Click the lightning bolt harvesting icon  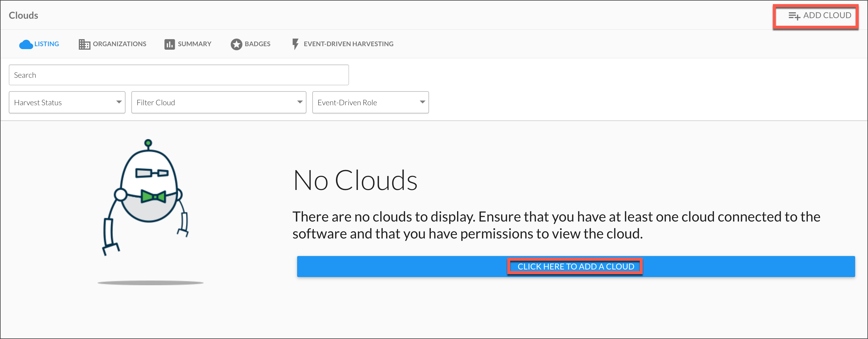pos(295,44)
